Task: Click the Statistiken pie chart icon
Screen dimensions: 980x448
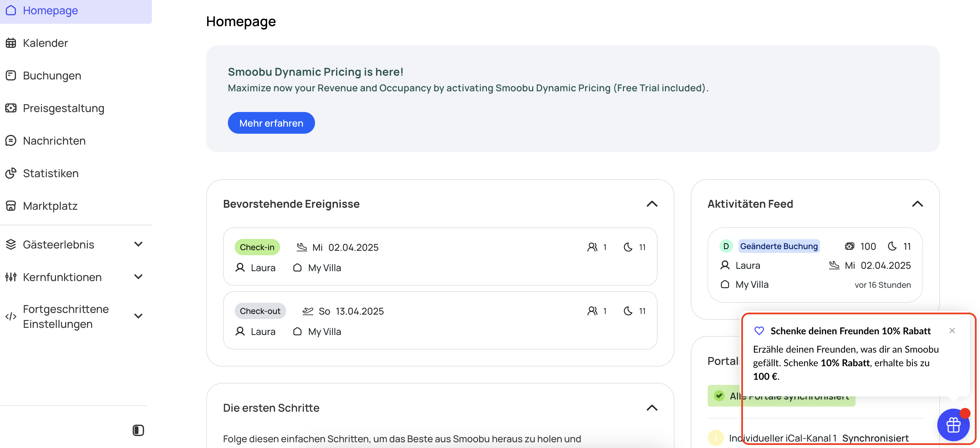Action: pyautogui.click(x=11, y=173)
